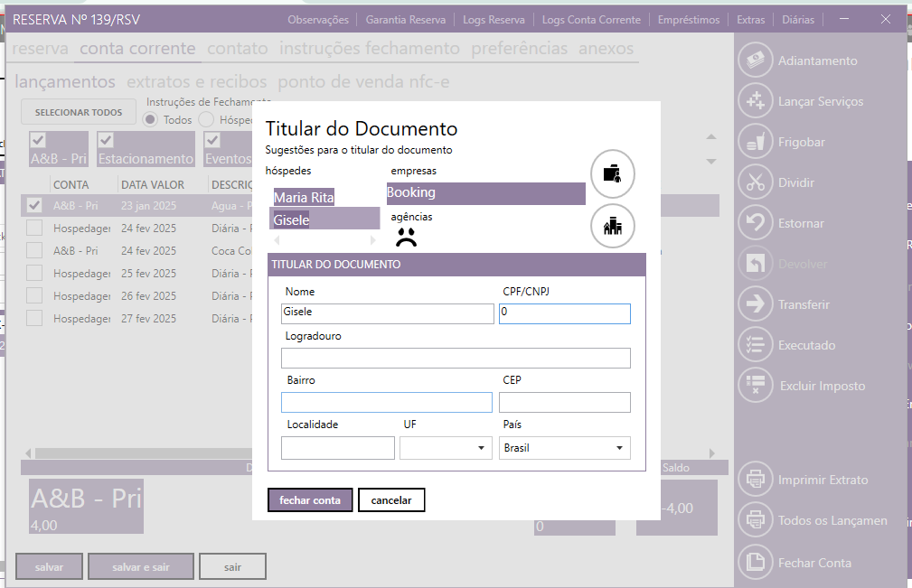
Task: Click the empresas briefcase icon in dialog
Action: click(x=613, y=173)
